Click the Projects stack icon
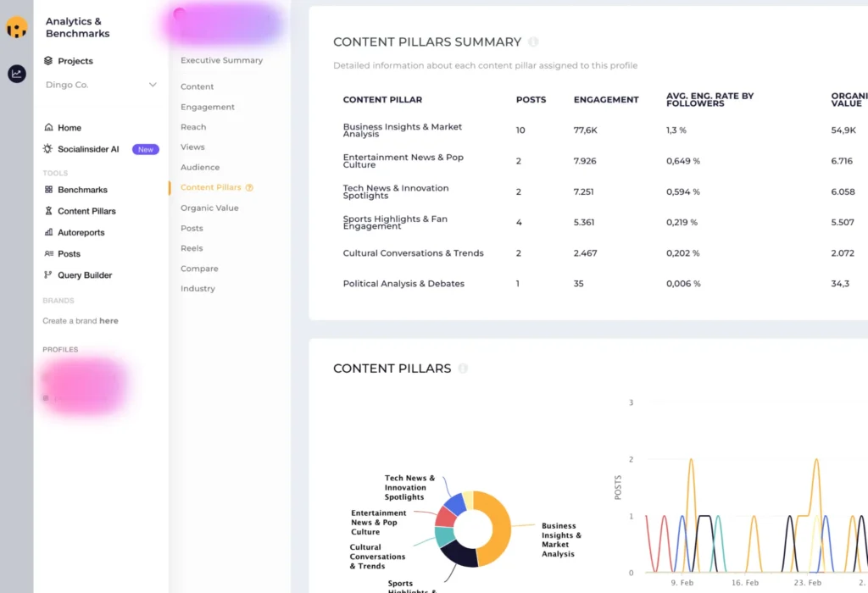 pyautogui.click(x=48, y=60)
